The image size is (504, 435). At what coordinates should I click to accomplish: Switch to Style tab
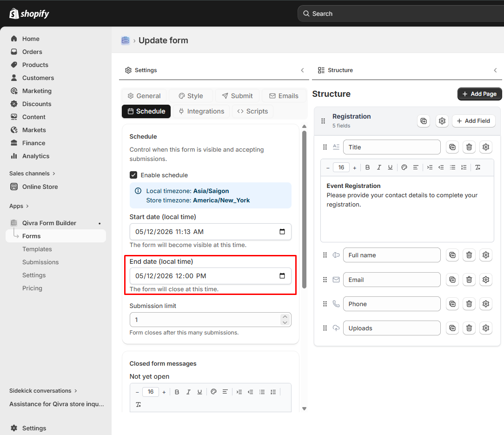coord(191,96)
